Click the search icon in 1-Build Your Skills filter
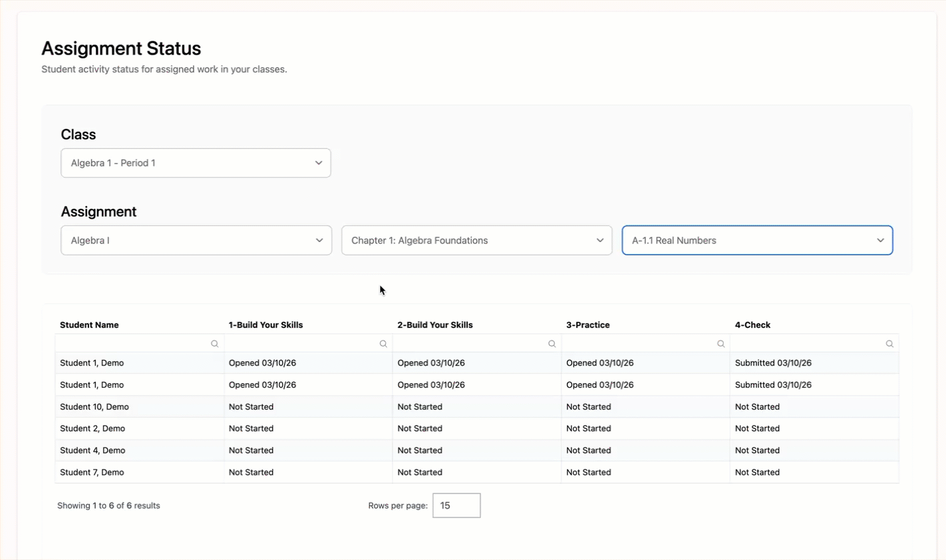Viewport: 946px width, 560px height. [383, 344]
